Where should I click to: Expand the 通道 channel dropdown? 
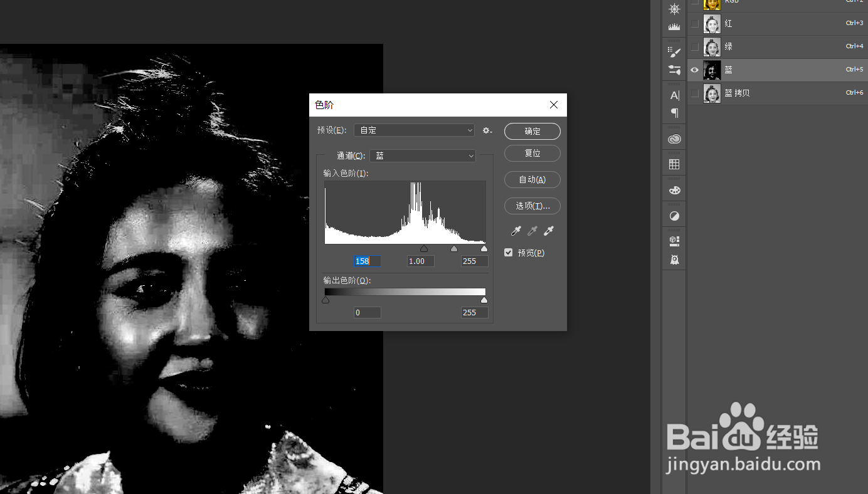[423, 155]
